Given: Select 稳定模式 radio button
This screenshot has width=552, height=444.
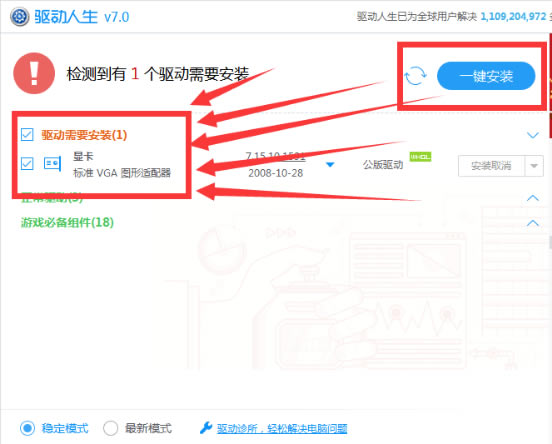Looking at the screenshot, I should (x=27, y=428).
